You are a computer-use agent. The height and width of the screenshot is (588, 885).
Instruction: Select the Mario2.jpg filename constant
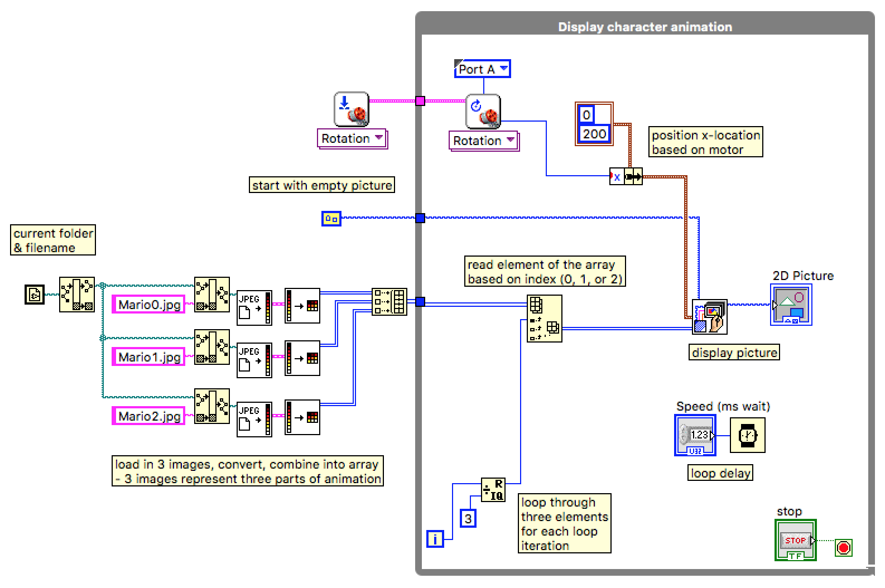coord(149,416)
